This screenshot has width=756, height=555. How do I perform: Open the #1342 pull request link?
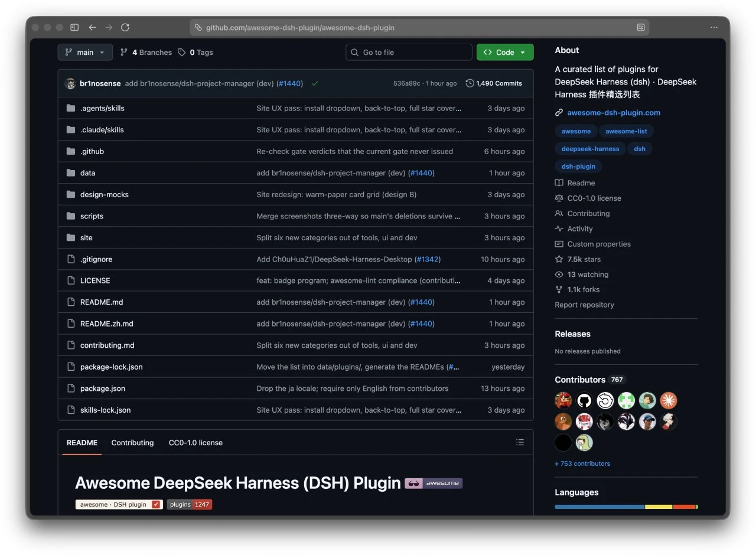click(x=428, y=259)
